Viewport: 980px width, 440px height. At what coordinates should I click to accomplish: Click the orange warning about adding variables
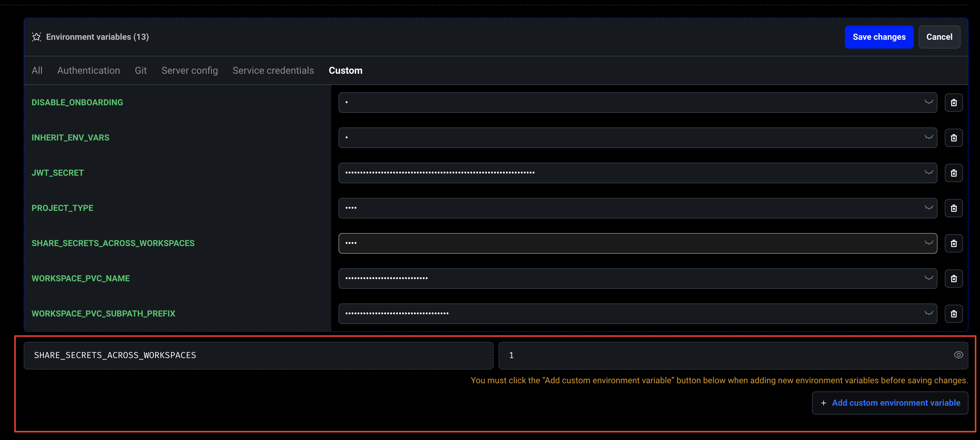719,380
